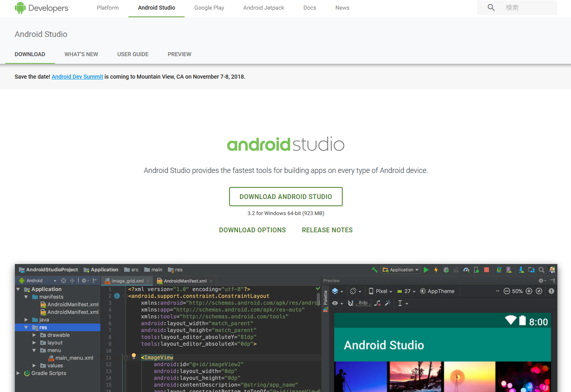Click the res breadcrumb in navigation bar
571x392 pixels.
click(175, 270)
